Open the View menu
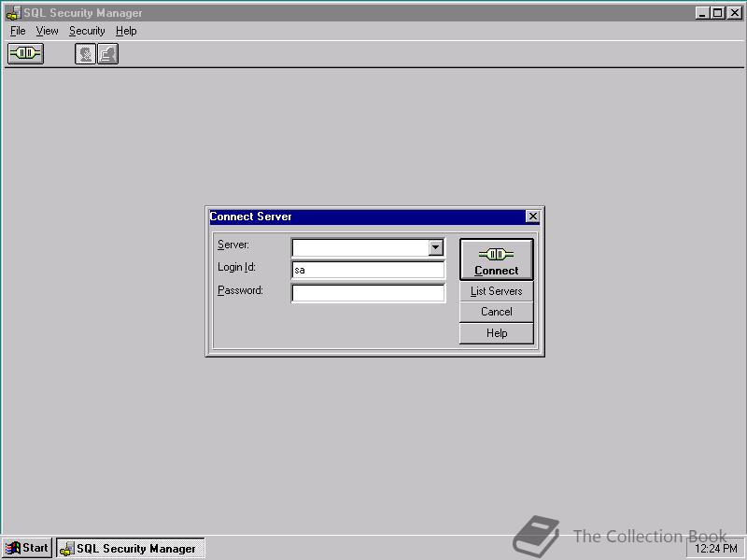 (x=47, y=31)
